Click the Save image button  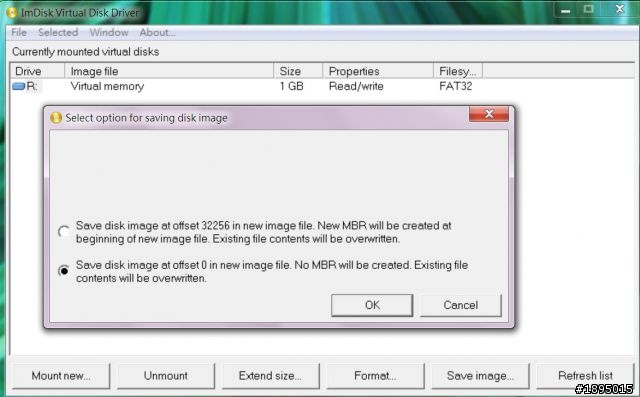(x=480, y=376)
